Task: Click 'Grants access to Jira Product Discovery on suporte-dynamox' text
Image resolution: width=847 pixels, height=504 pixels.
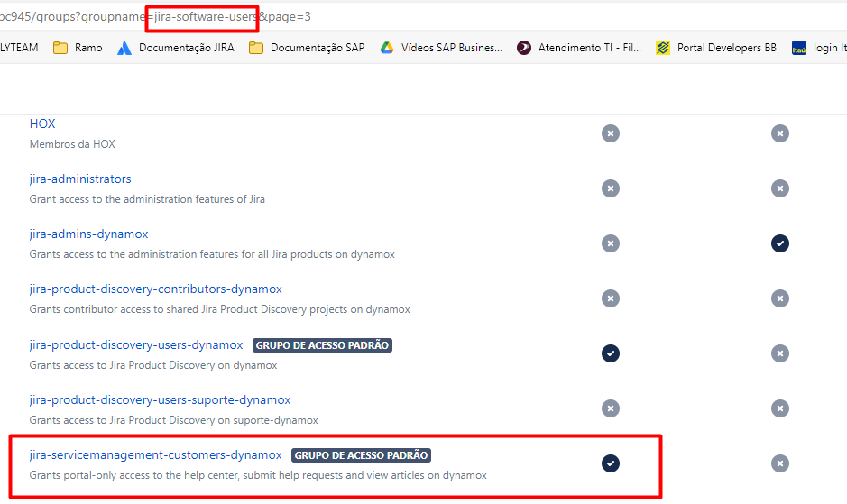Action: pyautogui.click(x=173, y=420)
